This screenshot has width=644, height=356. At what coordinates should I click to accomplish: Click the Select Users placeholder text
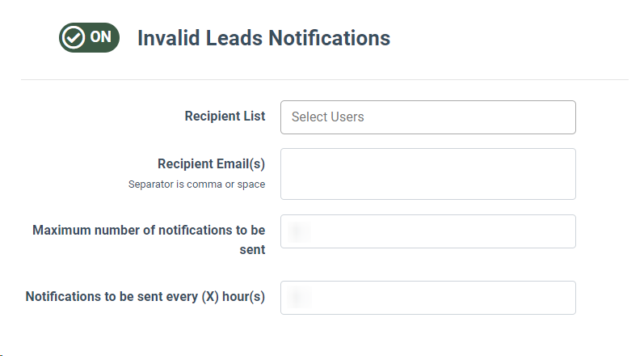click(x=328, y=117)
